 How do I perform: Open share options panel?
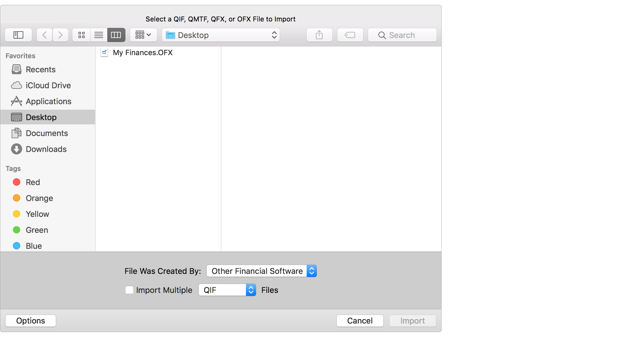319,35
